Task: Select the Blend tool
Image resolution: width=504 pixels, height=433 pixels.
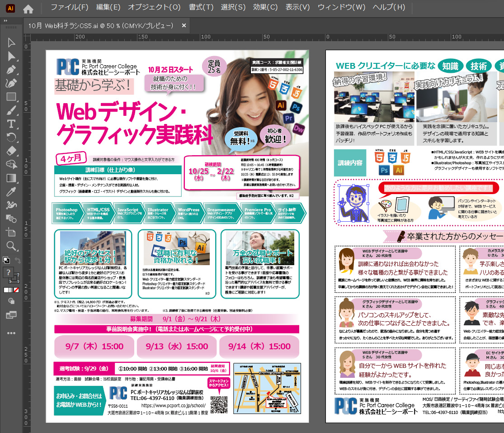Action: (x=11, y=219)
